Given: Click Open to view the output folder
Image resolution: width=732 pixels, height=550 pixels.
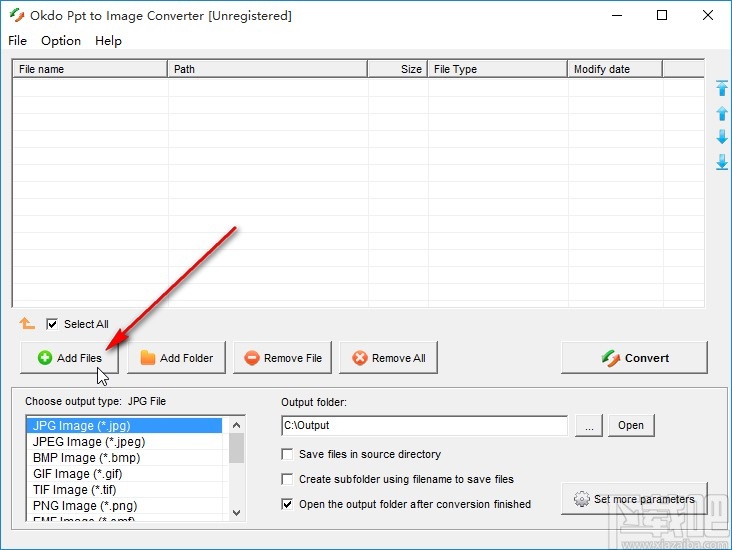Looking at the screenshot, I should pos(631,425).
